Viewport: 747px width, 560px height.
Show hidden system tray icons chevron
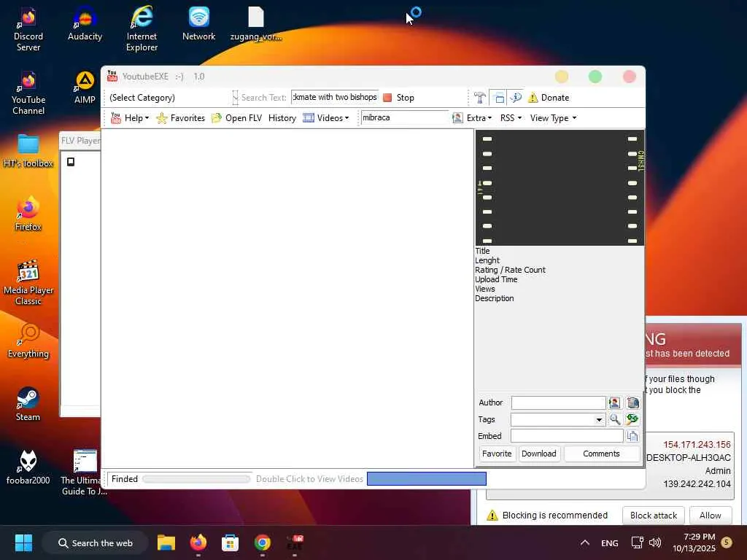585,542
